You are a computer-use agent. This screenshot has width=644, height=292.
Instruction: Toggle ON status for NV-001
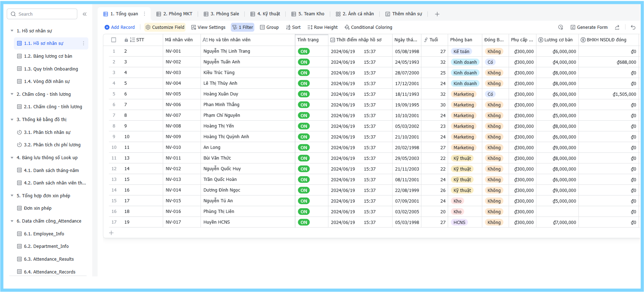click(304, 52)
